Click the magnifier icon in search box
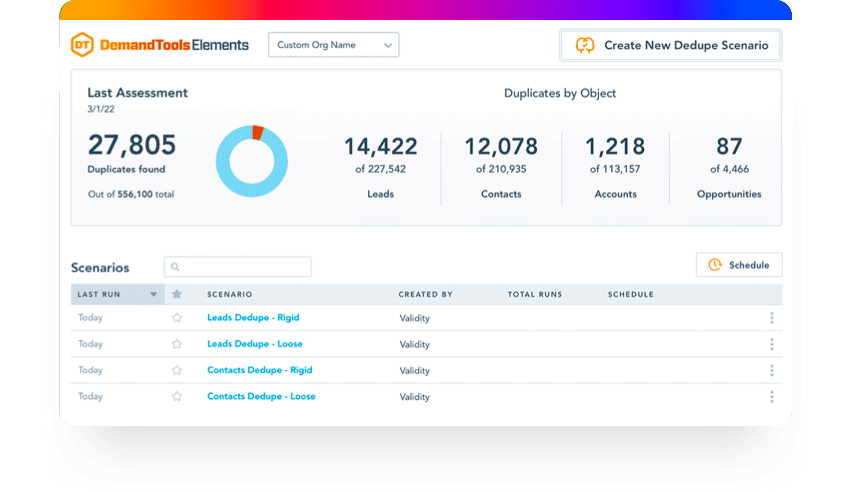Image resolution: width=852 pixels, height=492 pixels. tap(175, 266)
